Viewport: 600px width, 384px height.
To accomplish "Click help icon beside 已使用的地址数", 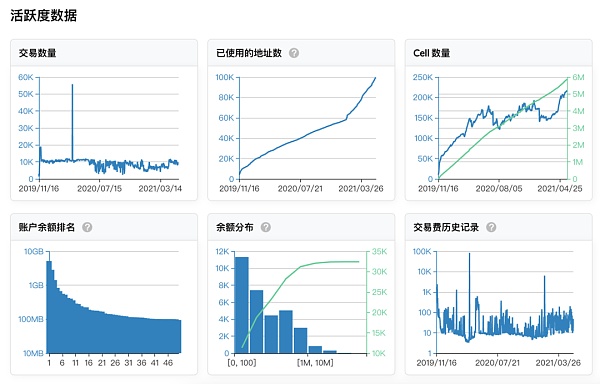I will pyautogui.click(x=294, y=53).
